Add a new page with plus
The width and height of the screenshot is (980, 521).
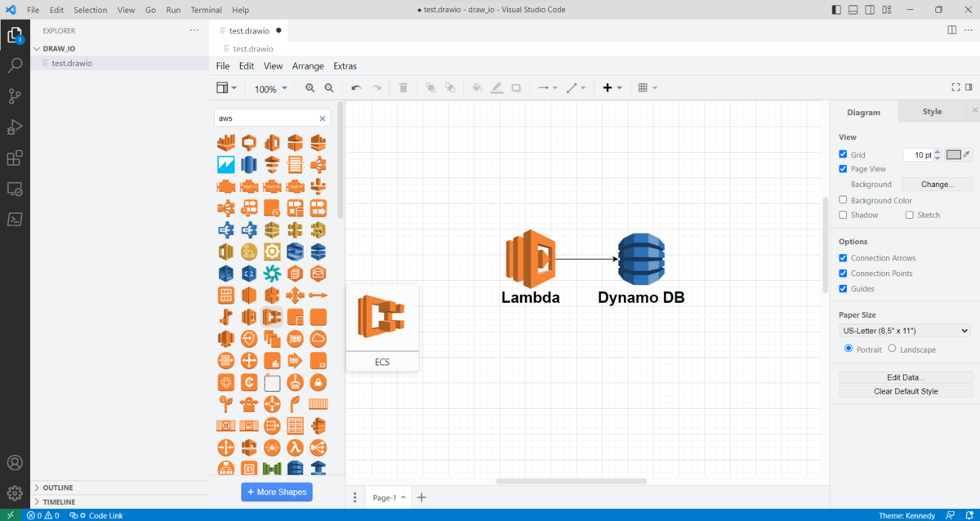pos(421,497)
